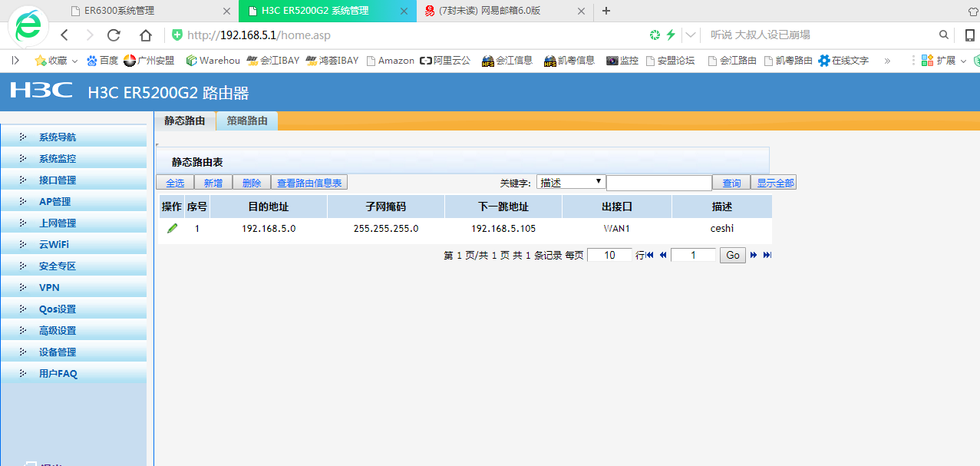Open the 关键字 dropdown showing 描述
Viewport: 980px width, 466px height.
pyautogui.click(x=571, y=182)
